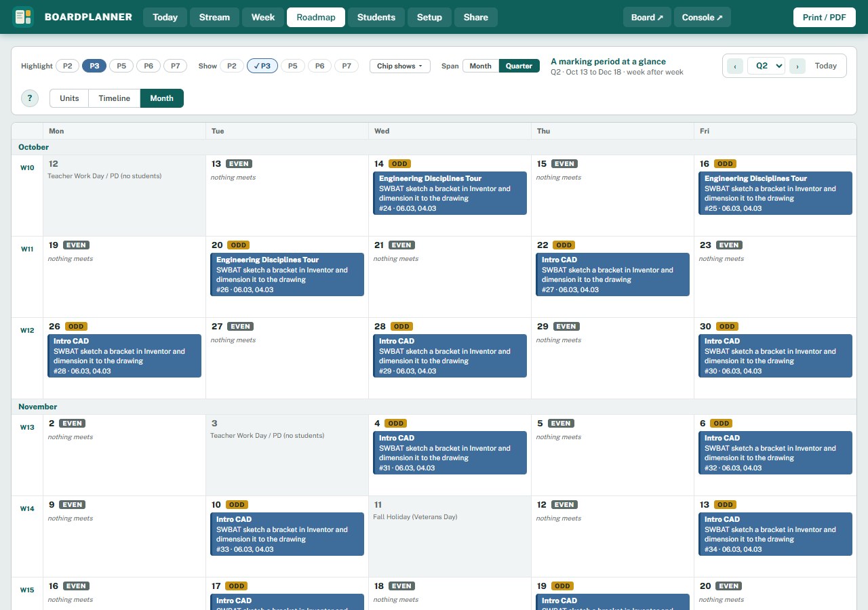Open the Setup tab
The width and height of the screenshot is (868, 610).
(x=429, y=17)
